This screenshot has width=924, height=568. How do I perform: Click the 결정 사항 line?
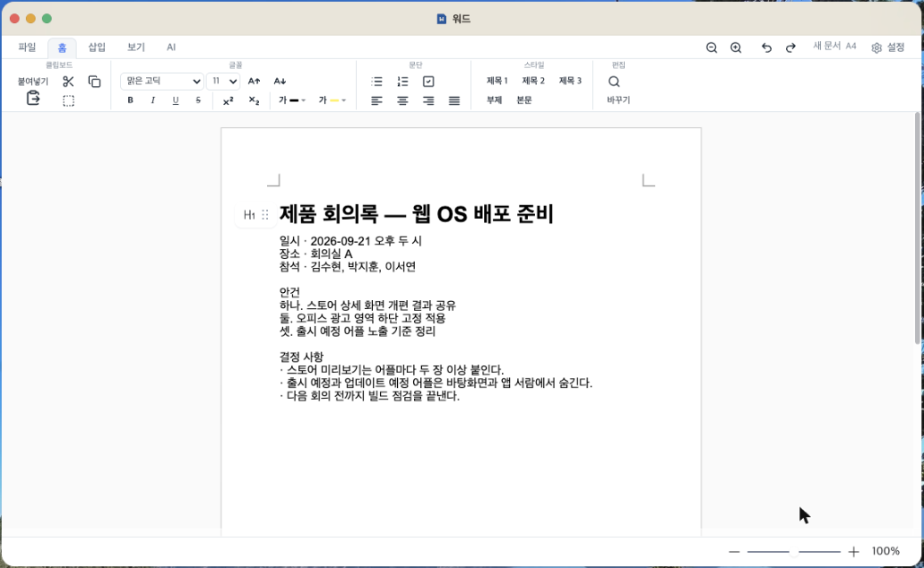[301, 357]
